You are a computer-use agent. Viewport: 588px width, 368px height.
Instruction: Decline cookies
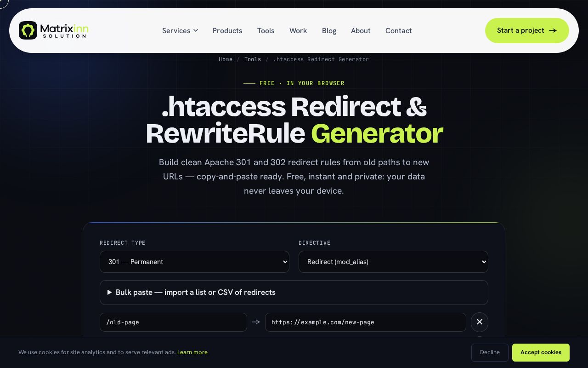click(x=490, y=352)
